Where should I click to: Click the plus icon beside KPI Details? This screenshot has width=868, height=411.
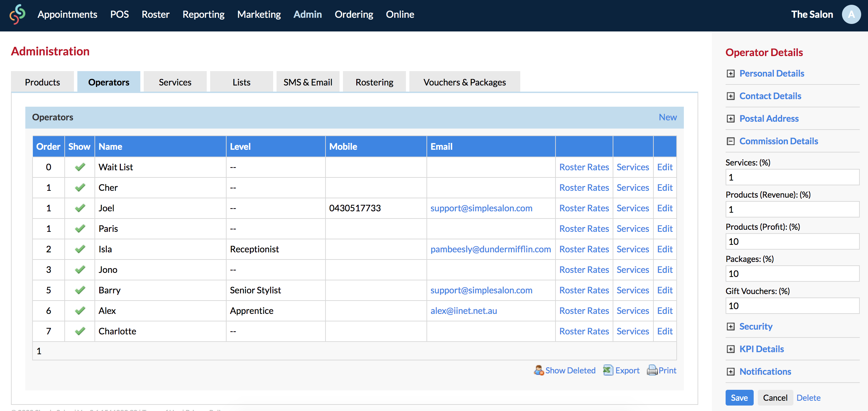(731, 349)
